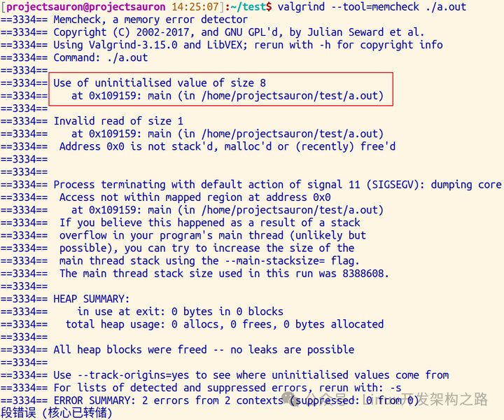This screenshot has width=504, height=420.
Task: Click 'Access not within mapped region at address 0x0'
Action: coord(195,197)
